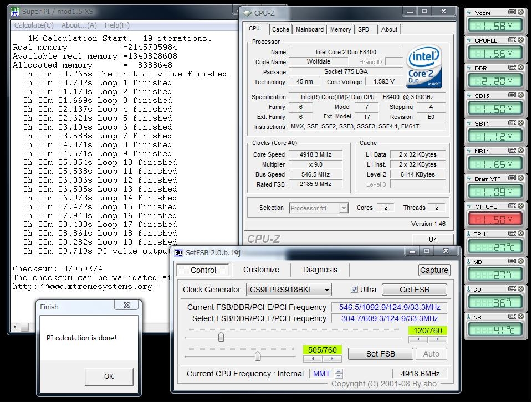Click Super PI horizontal scrollbar left arrow

(x=15, y=327)
